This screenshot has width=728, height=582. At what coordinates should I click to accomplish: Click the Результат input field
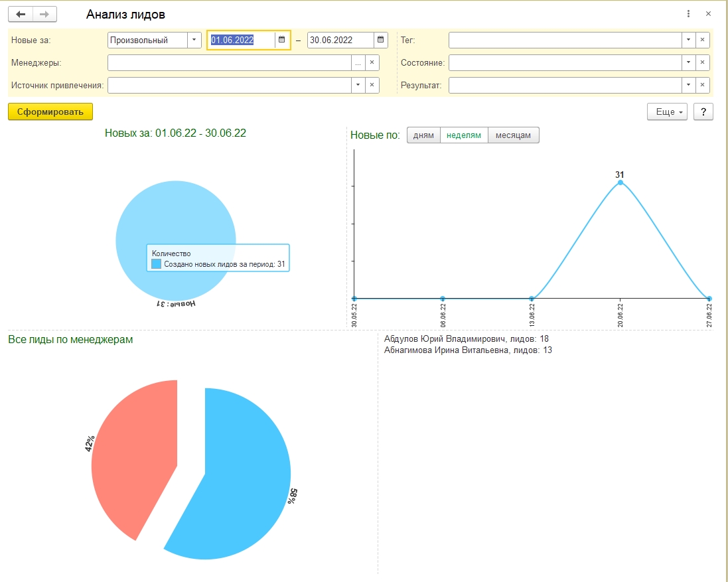(565, 85)
